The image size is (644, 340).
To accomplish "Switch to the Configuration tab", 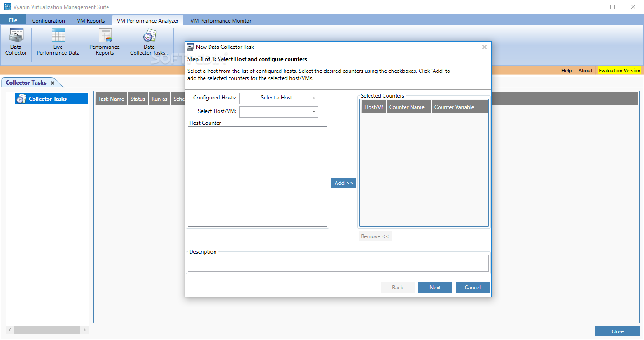I will pos(48,20).
